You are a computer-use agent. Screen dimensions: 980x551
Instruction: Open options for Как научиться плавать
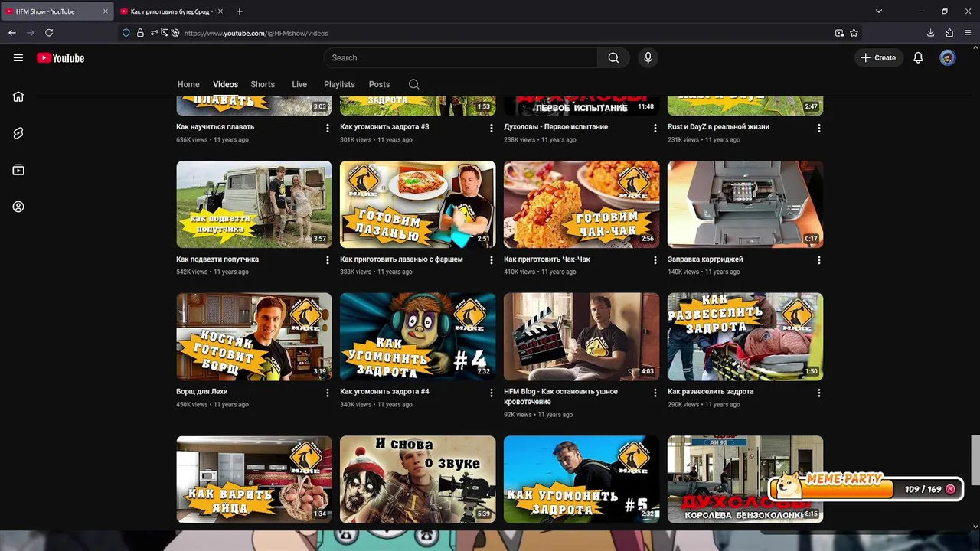pos(328,128)
